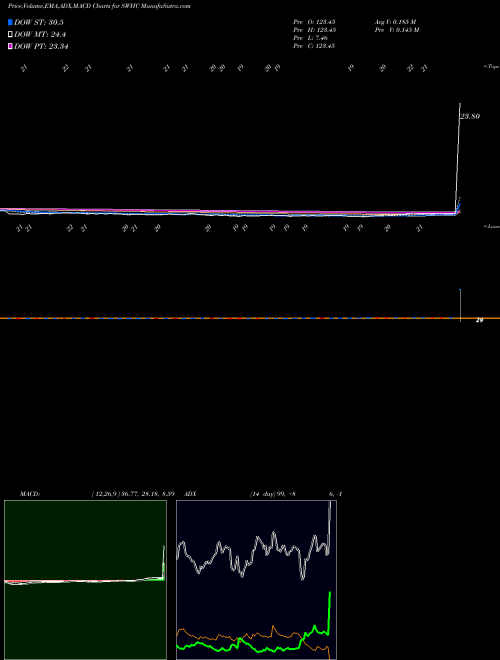Click the ADX panel title

(x=190, y=494)
